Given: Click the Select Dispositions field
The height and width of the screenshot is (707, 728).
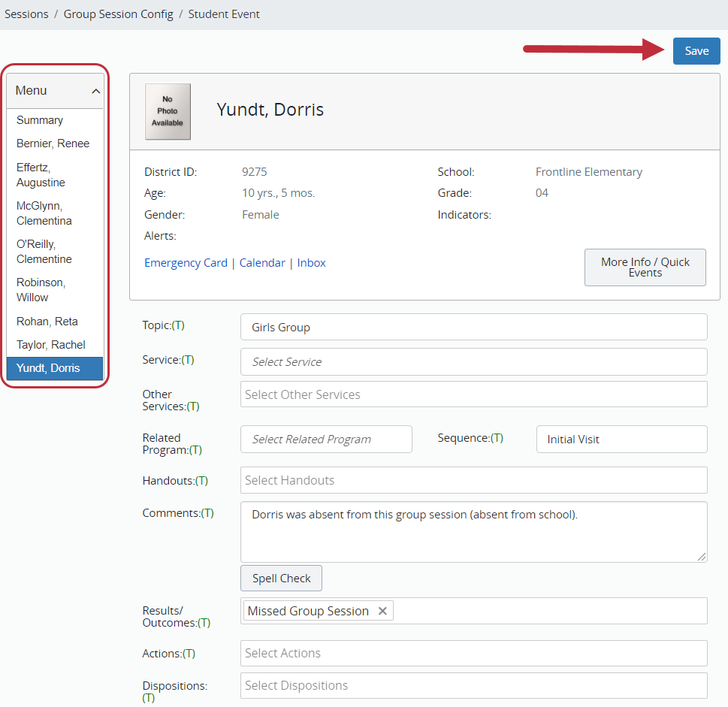Looking at the screenshot, I should (473, 686).
